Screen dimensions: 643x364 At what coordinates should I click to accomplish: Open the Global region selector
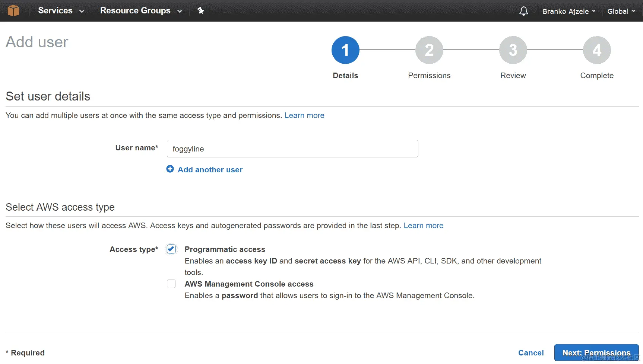(x=621, y=11)
